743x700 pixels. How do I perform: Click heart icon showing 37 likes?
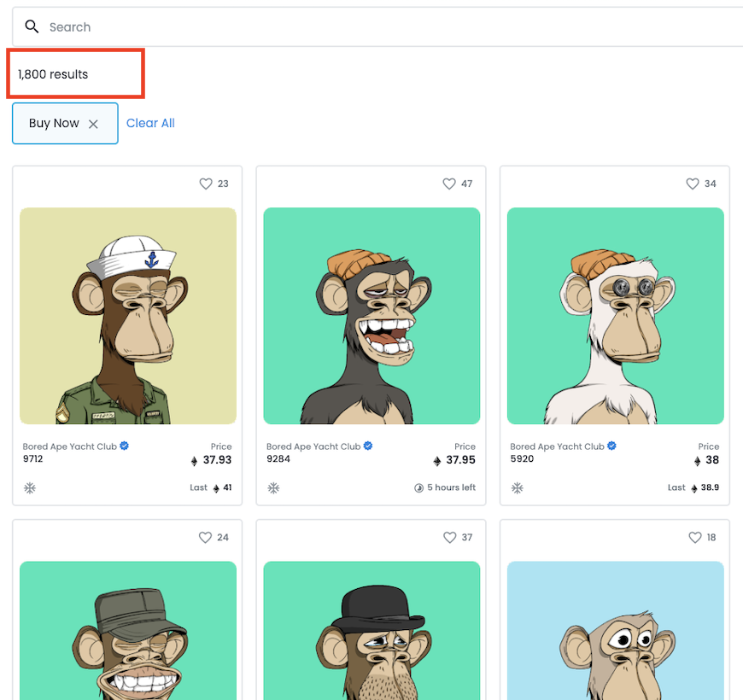click(449, 538)
